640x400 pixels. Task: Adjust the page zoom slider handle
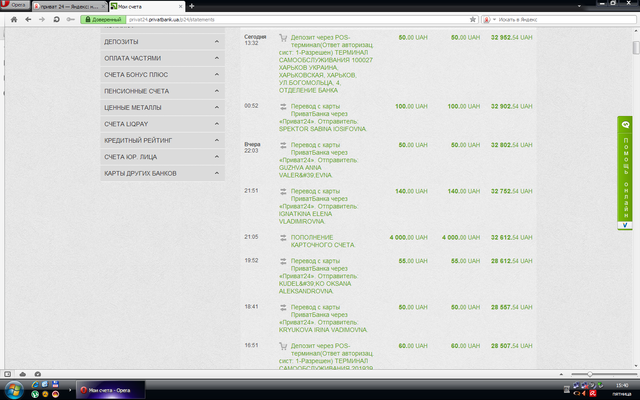click(589, 374)
